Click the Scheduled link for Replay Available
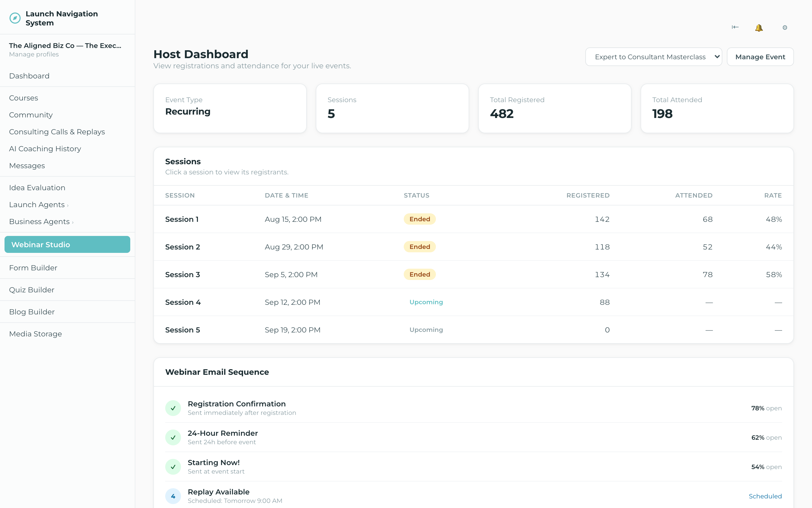 click(x=765, y=496)
